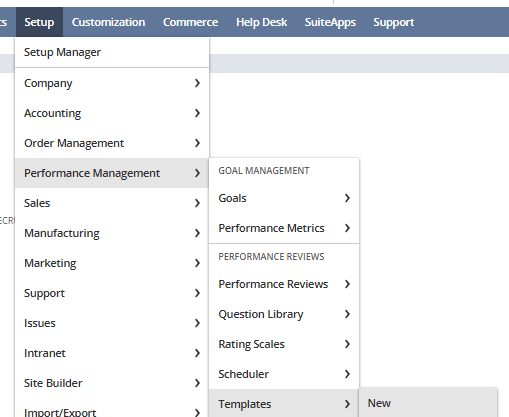Select Issues in Setup menu
The width and height of the screenshot is (509, 417).
click(x=112, y=323)
